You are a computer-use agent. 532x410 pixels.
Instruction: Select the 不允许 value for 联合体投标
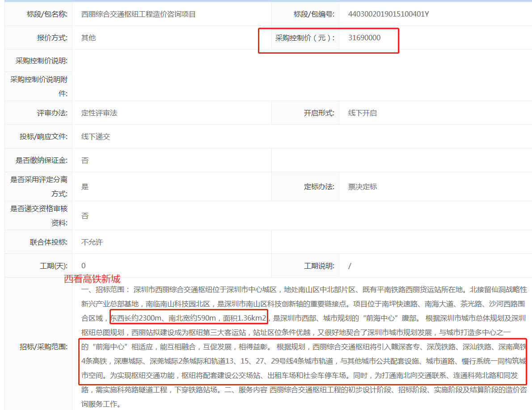click(92, 242)
